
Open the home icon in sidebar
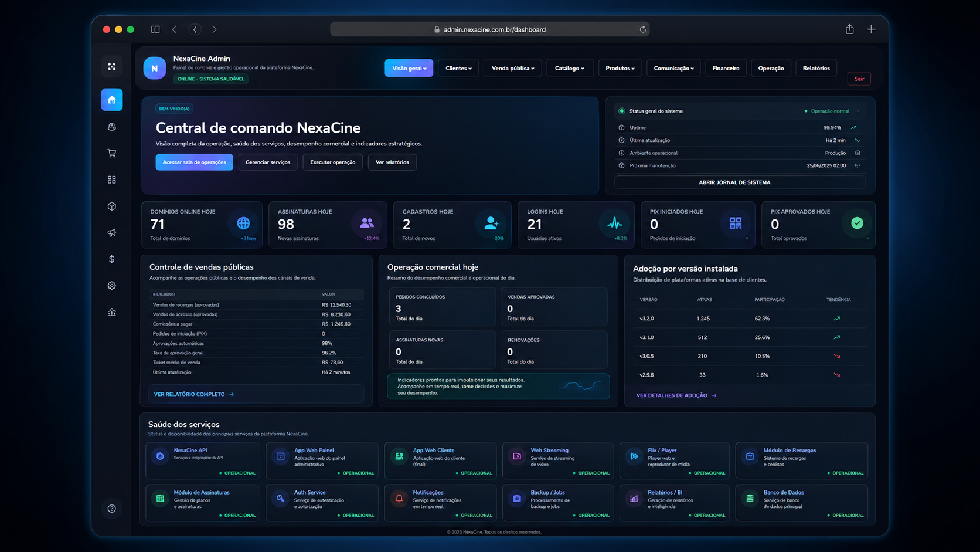click(x=111, y=100)
